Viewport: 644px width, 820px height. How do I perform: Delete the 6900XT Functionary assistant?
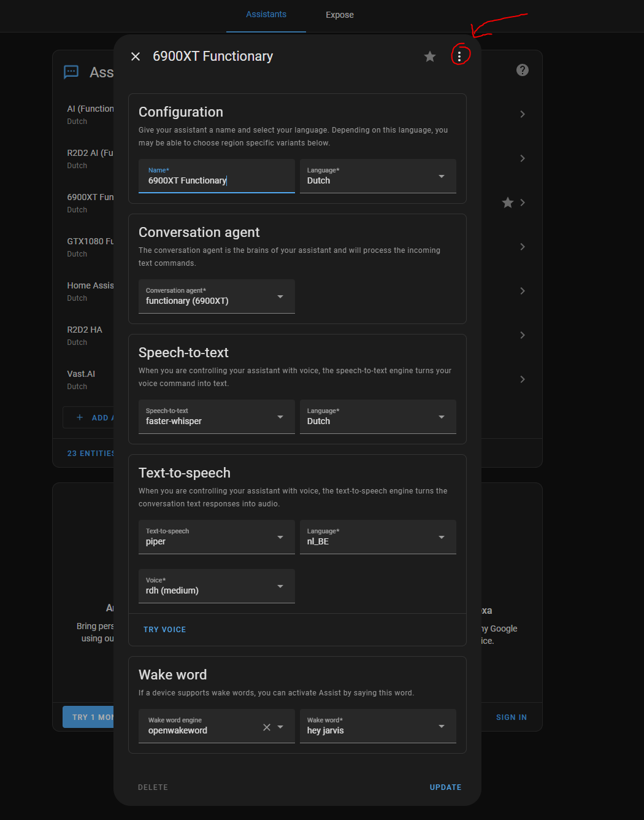point(153,787)
